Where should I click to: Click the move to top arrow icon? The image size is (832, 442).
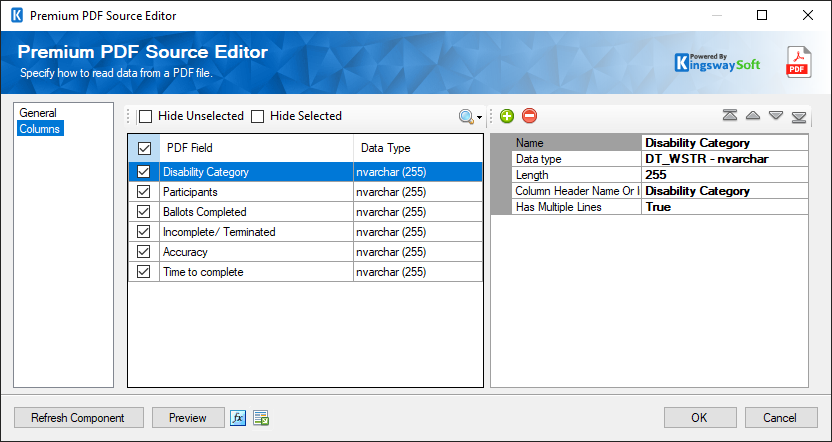pos(730,116)
